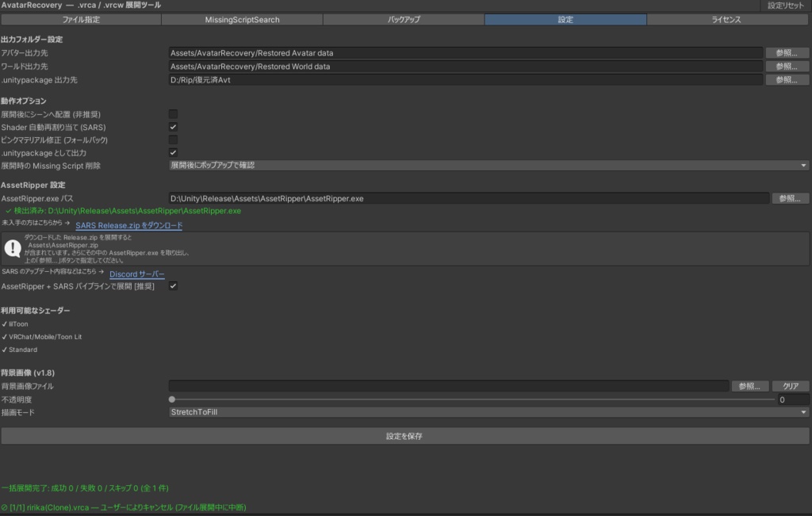Click the 一括展開完了 status line
The height and width of the screenshot is (516, 812).
[x=85, y=488]
